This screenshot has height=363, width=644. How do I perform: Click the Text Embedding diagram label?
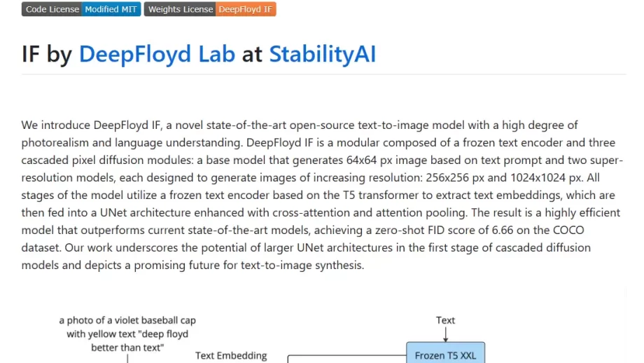[231, 355]
